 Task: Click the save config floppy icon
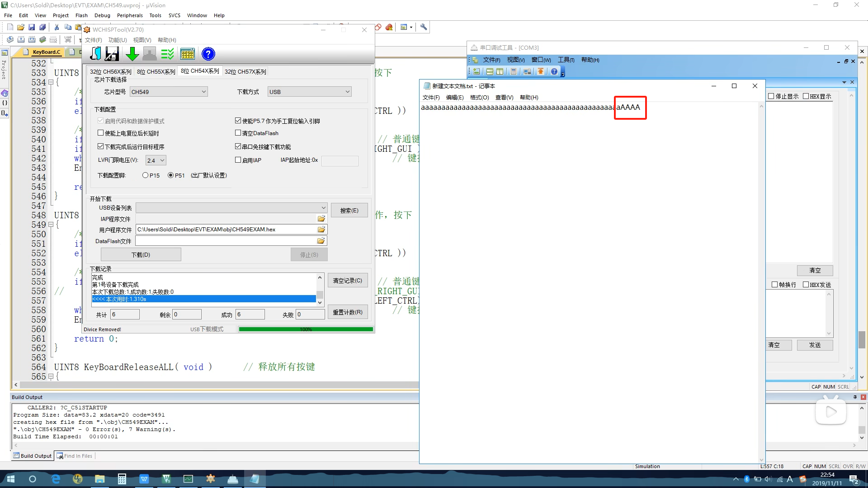112,54
